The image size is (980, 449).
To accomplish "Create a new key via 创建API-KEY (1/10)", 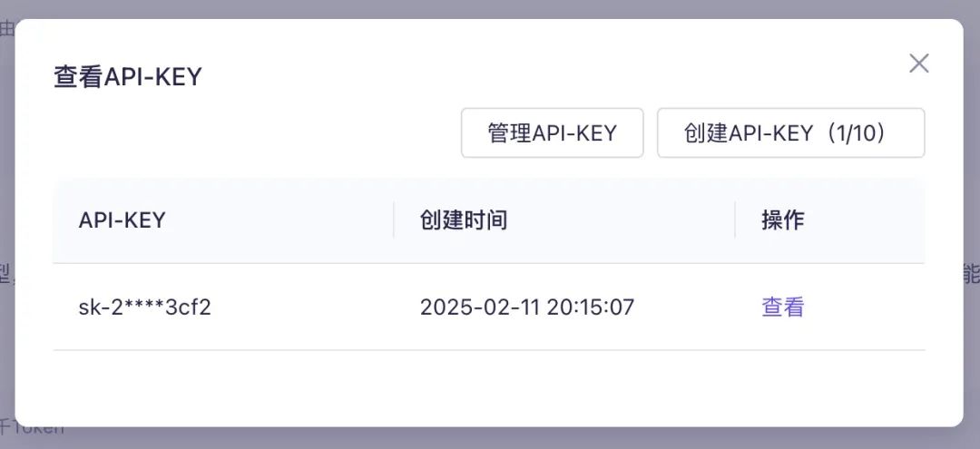I will [x=790, y=133].
